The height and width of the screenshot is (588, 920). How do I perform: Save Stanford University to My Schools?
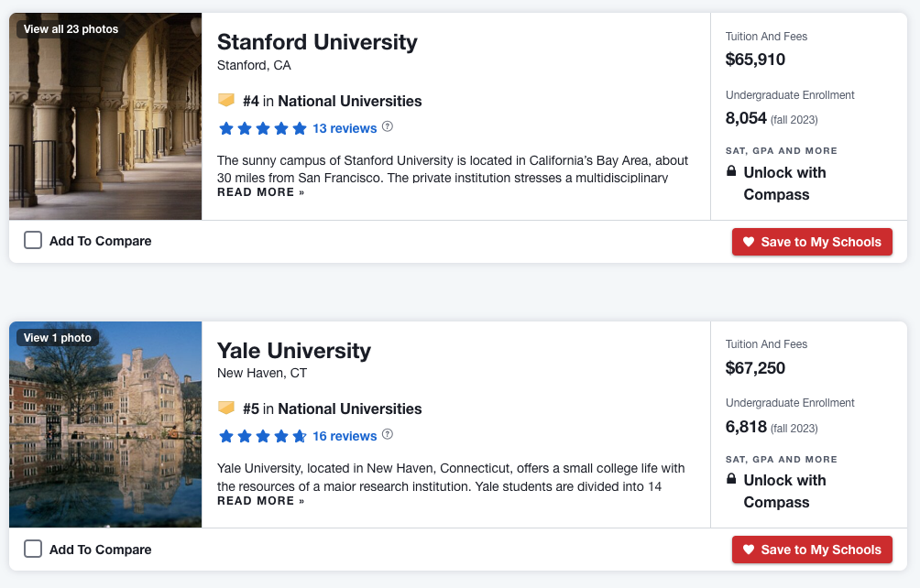coord(812,242)
